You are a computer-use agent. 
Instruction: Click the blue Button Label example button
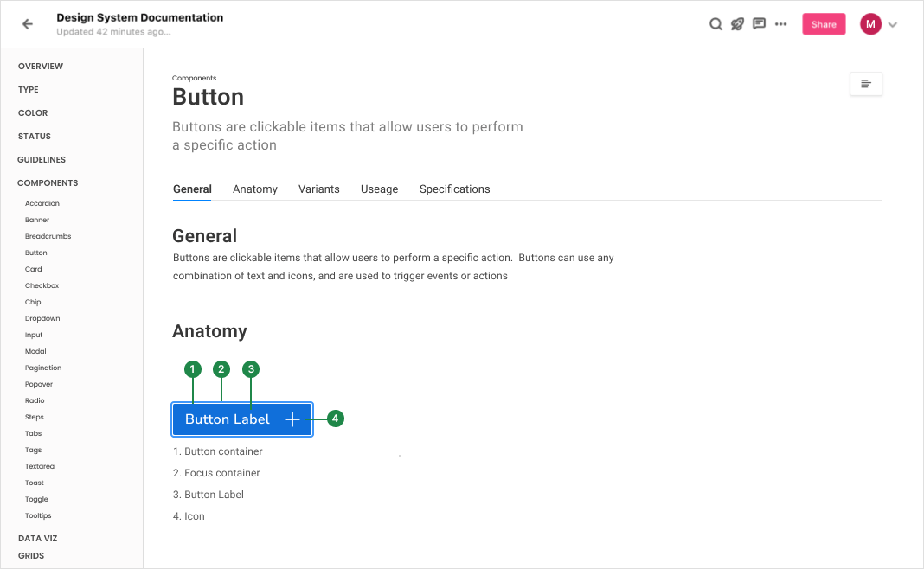pos(242,419)
